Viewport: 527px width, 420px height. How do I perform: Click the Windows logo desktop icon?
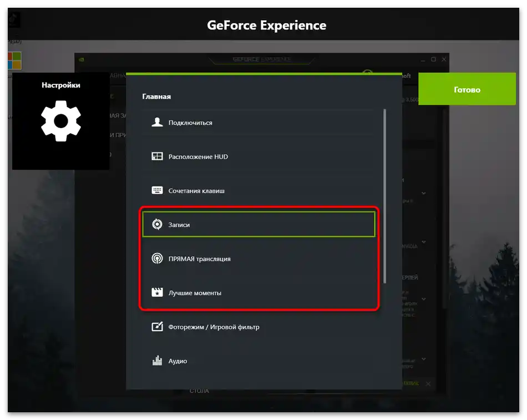[15, 60]
